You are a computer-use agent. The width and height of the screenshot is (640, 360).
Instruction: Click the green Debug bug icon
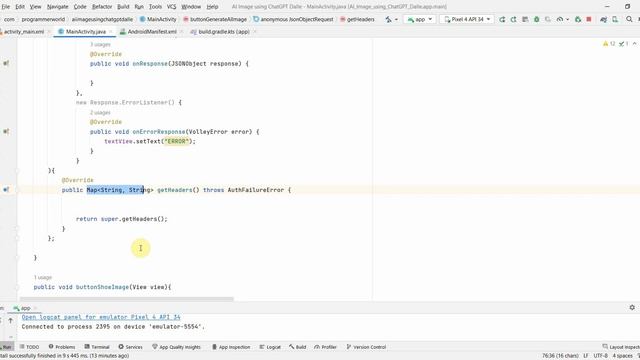click(x=537, y=19)
